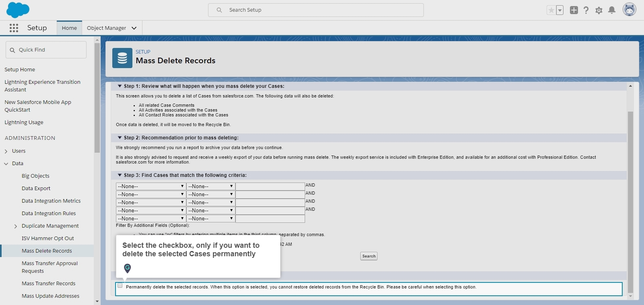Click fifth row criteria value field

(x=270, y=218)
